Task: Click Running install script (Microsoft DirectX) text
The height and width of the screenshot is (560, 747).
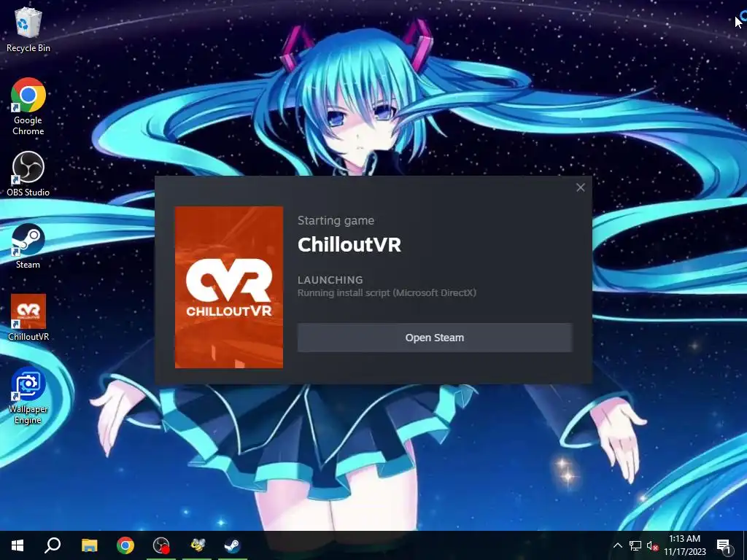Action: (387, 293)
